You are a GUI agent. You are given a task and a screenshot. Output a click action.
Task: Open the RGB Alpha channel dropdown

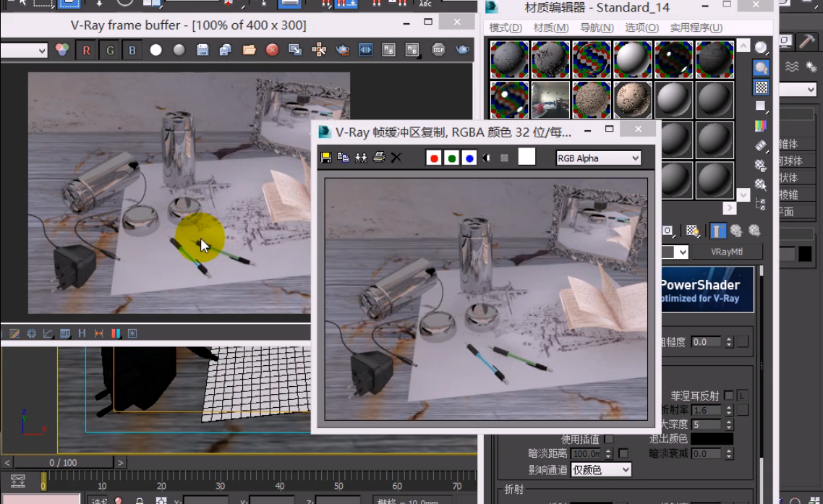[598, 158]
